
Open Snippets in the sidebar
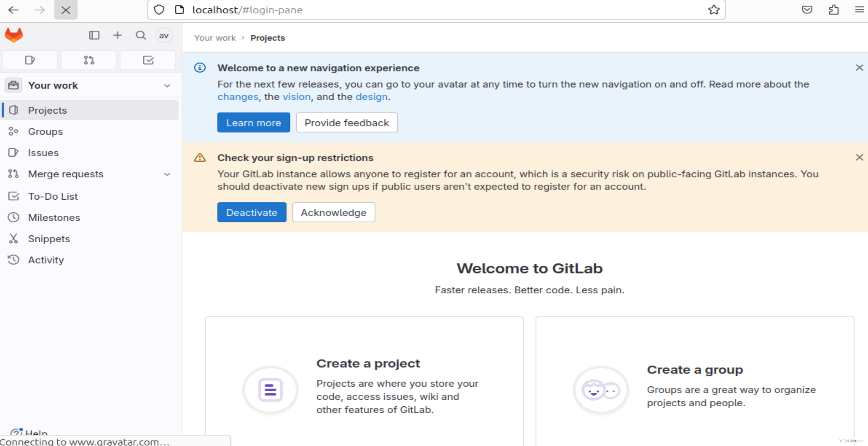[90, 239]
